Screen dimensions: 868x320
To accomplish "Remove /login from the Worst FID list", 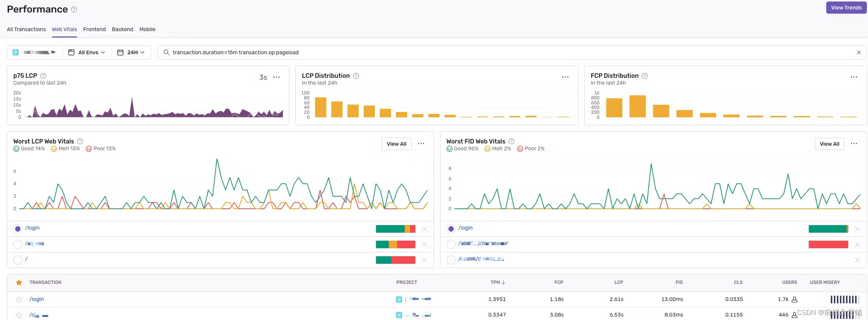I will pyautogui.click(x=857, y=229).
